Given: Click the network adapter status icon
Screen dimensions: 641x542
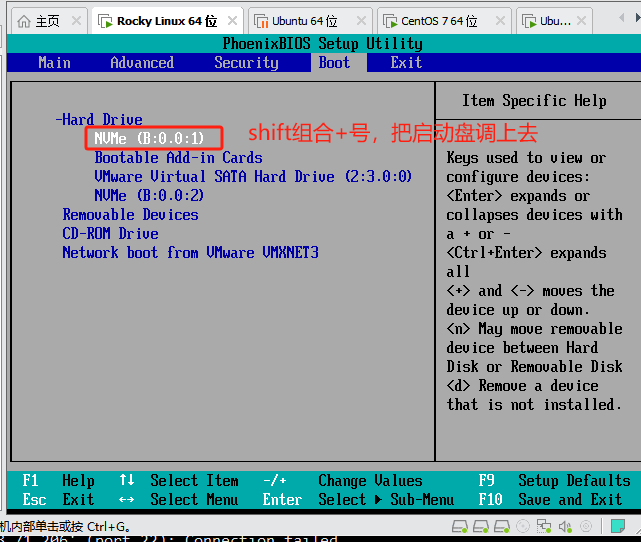Looking at the screenshot, I should [544, 526].
